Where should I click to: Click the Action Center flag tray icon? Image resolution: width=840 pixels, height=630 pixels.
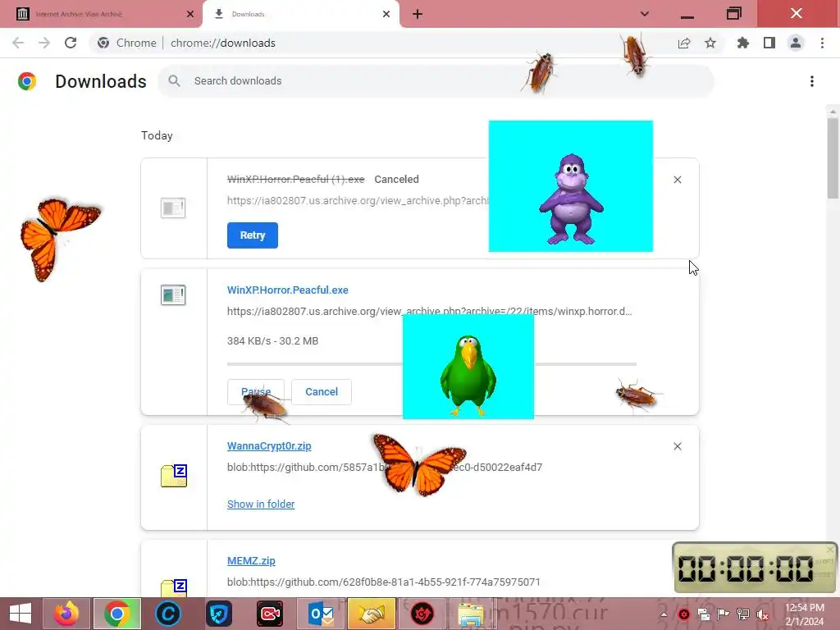click(724, 614)
